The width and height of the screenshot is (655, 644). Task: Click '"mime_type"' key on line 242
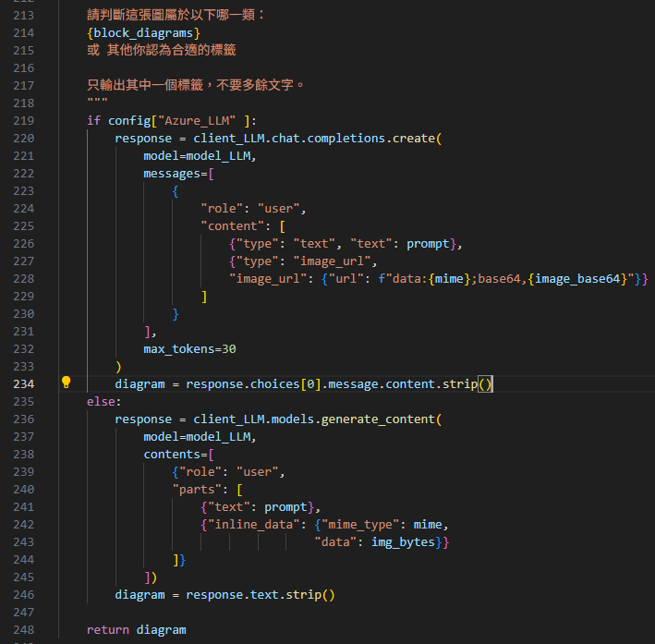[x=360, y=525]
